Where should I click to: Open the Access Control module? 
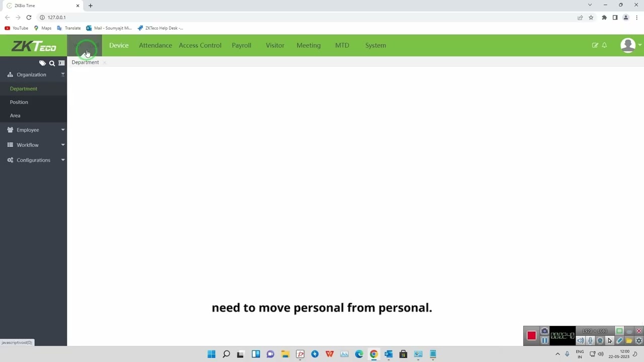pos(200,45)
